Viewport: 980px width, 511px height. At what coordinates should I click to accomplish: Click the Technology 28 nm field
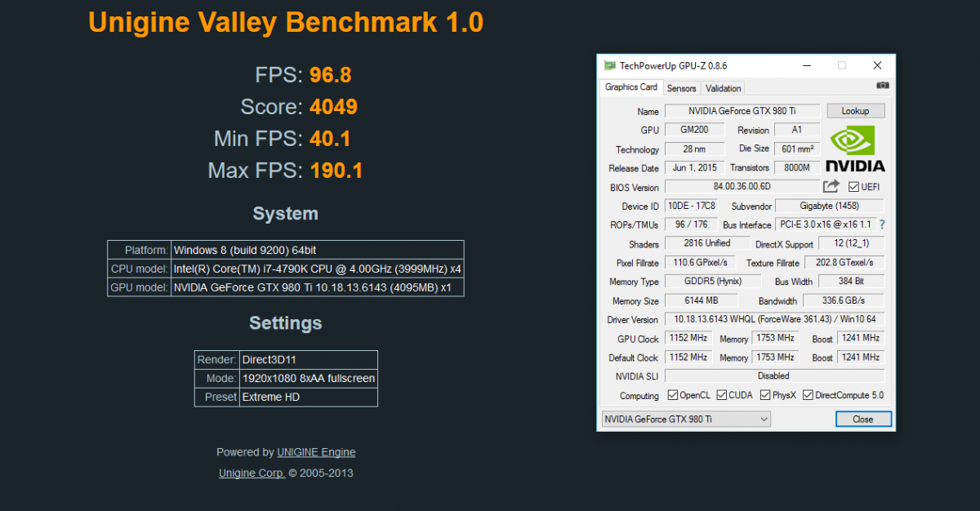(x=694, y=149)
